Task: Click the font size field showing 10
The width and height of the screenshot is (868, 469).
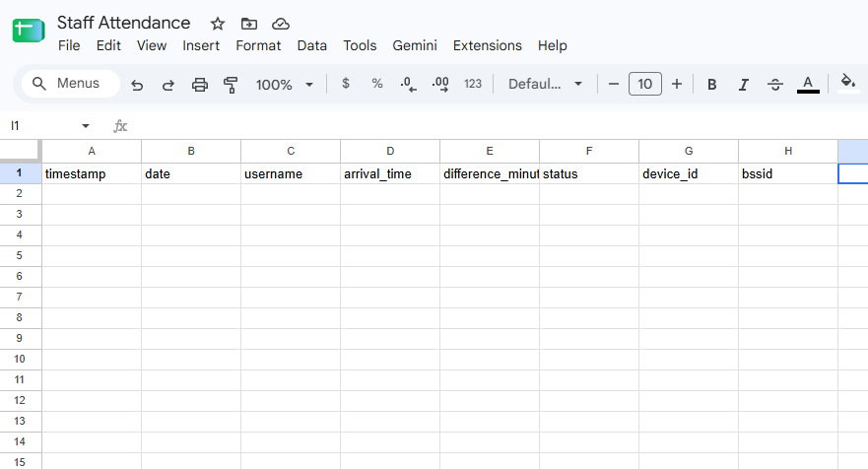Action: click(x=645, y=84)
